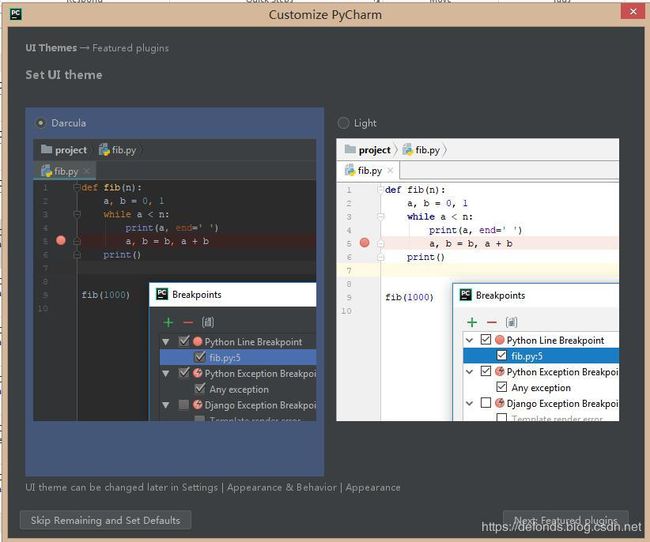Toggle Python Line Breakpoint checkbox in Light preview

point(486,340)
